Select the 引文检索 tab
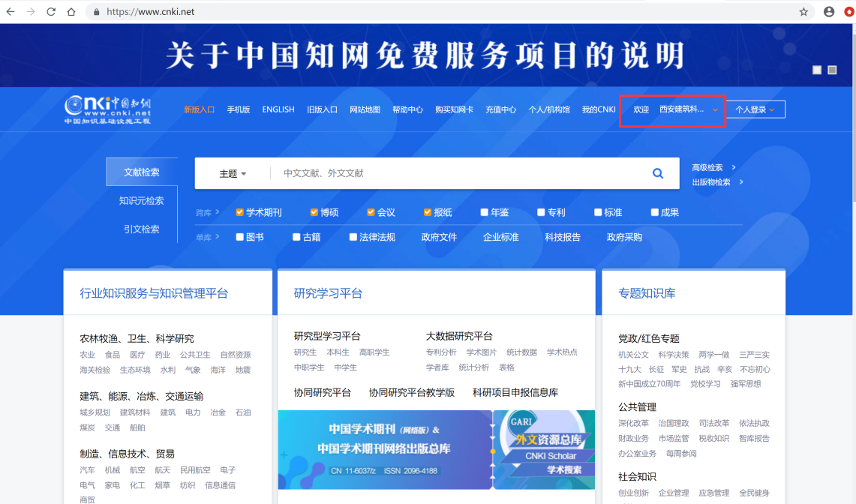The width and height of the screenshot is (856, 504). 141,229
